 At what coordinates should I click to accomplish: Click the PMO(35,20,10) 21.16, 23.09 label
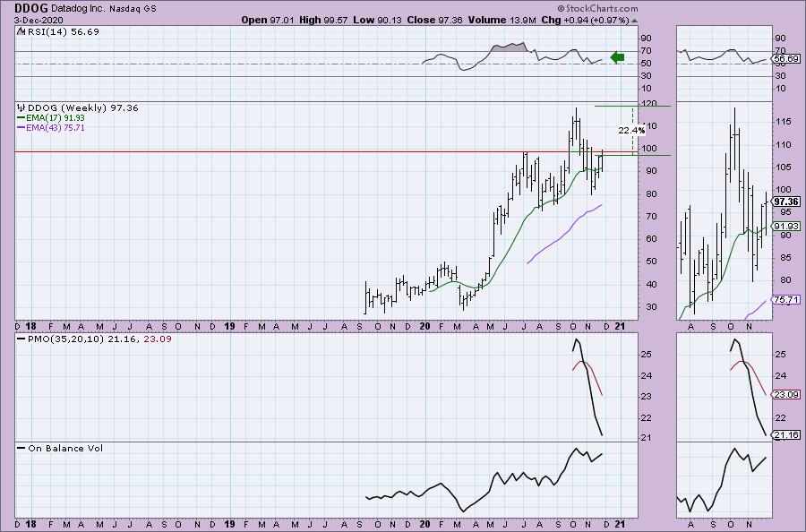(x=99, y=339)
